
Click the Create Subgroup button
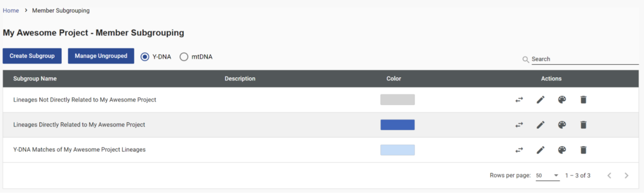[32, 56]
